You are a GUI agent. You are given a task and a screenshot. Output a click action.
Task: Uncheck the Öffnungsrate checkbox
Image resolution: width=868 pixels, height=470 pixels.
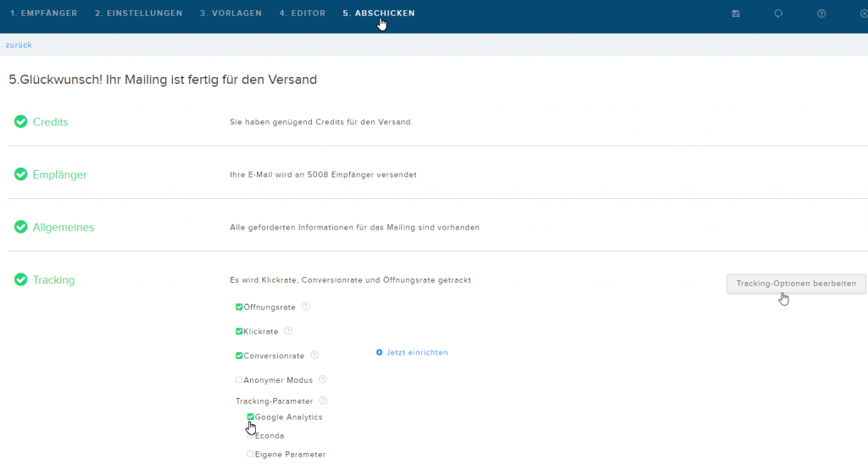point(239,307)
